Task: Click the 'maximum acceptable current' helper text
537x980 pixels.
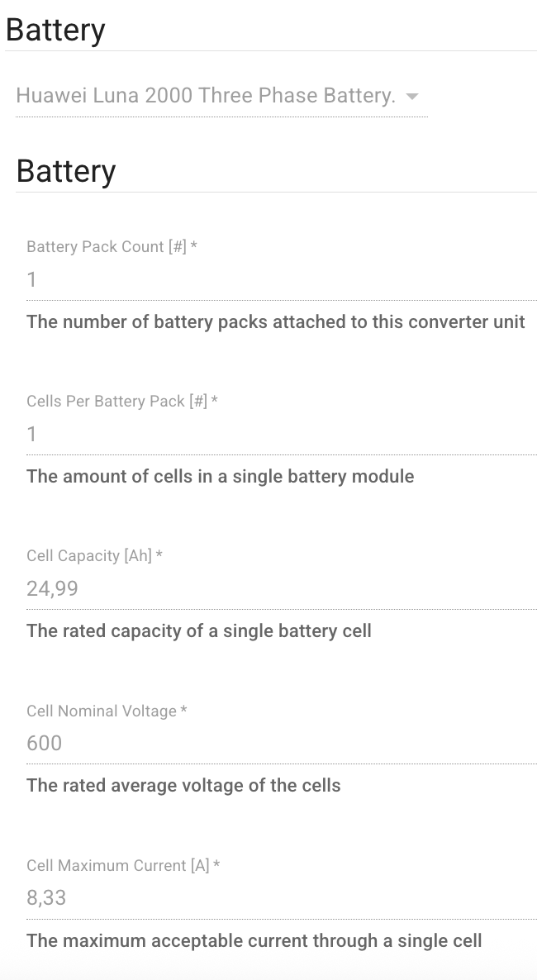Action: [254, 941]
